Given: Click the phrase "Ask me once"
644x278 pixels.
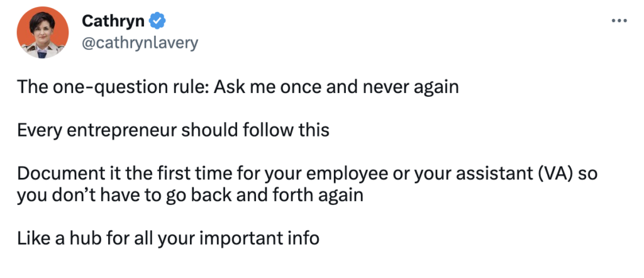Looking at the screenshot, I should [257, 87].
